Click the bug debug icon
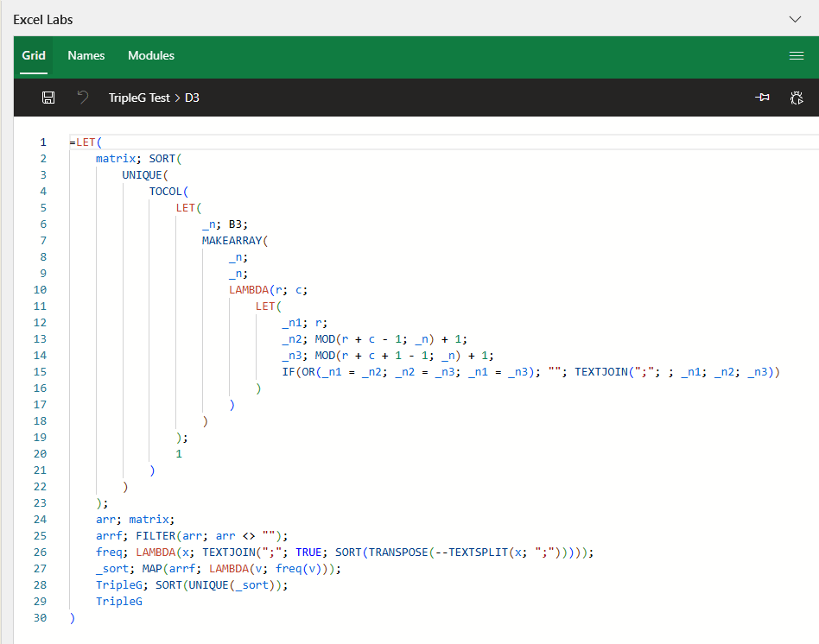The height and width of the screenshot is (644, 819). coord(797,98)
